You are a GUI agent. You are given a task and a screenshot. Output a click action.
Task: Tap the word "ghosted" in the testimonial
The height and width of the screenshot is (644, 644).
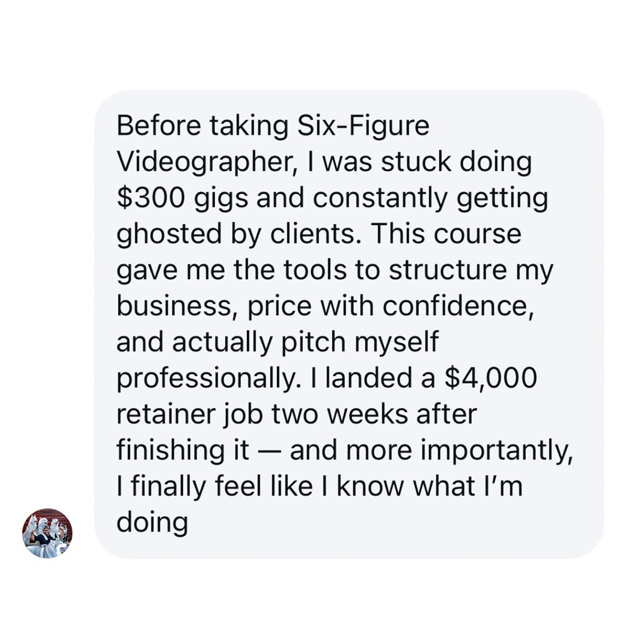pyautogui.click(x=169, y=234)
